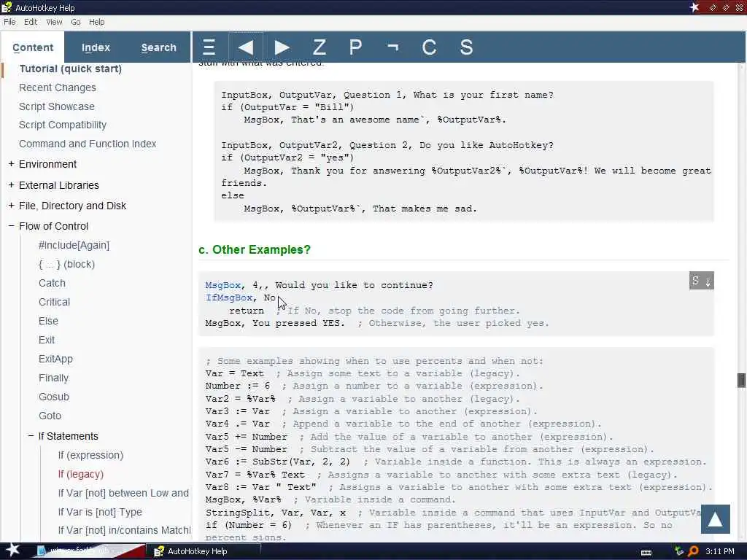Click the AutoHotkey Help title bar icon
Viewport: 747px width, 560px height.
pos(6,7)
